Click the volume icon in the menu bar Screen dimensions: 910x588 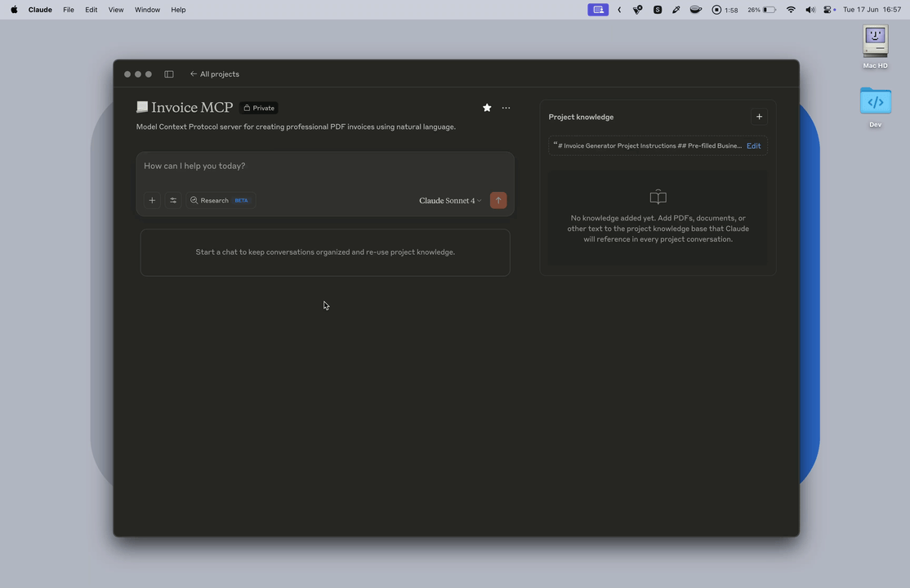point(810,9)
